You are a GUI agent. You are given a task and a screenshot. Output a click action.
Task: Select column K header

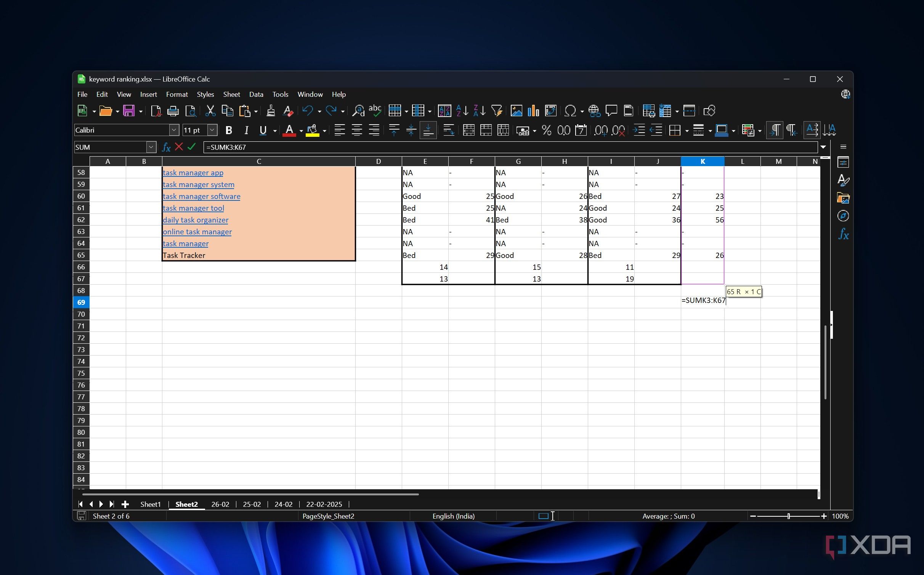click(703, 162)
